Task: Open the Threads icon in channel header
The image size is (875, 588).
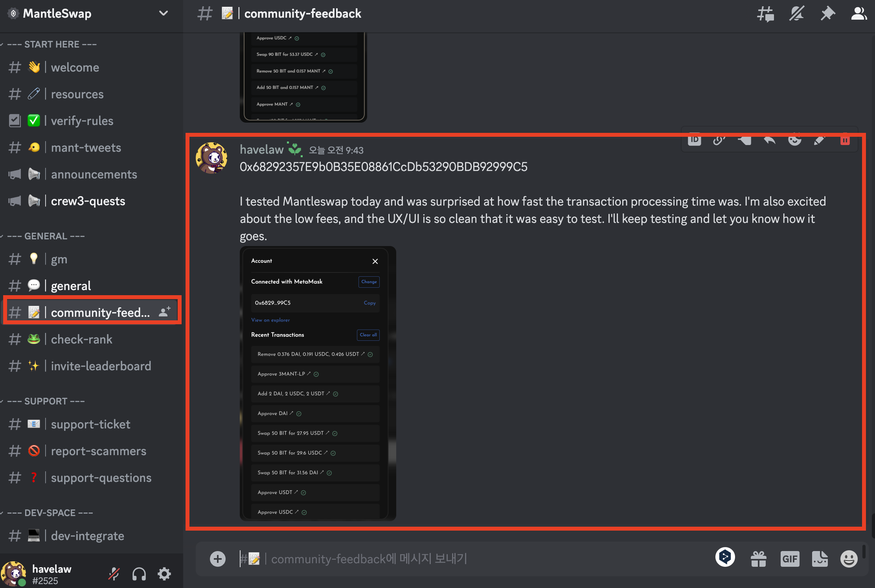Action: click(765, 14)
